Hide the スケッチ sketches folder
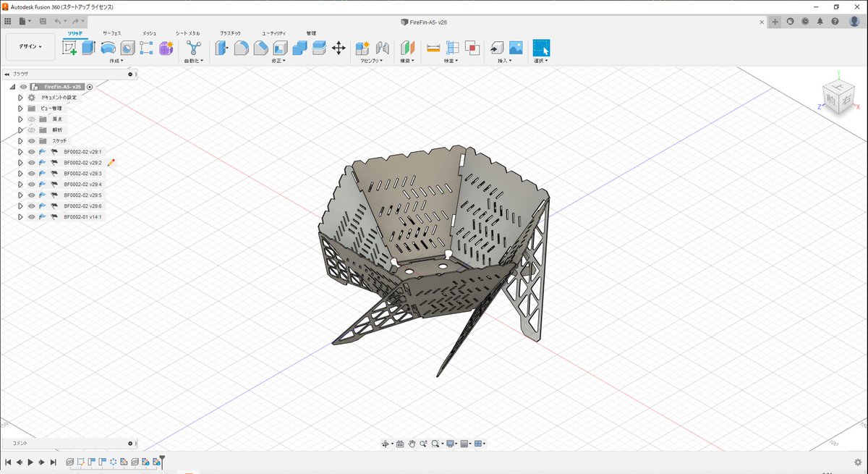Screen dimensions: 868x474 coord(32,140)
